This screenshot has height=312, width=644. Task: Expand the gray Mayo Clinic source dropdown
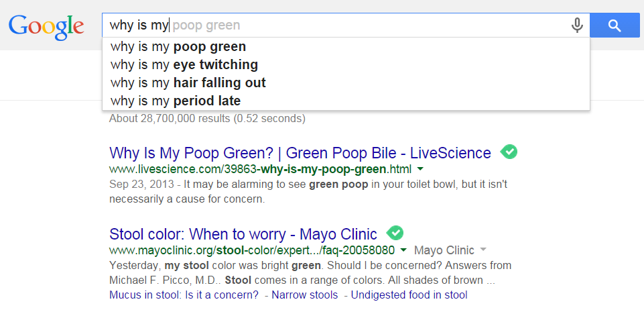pyautogui.click(x=482, y=251)
